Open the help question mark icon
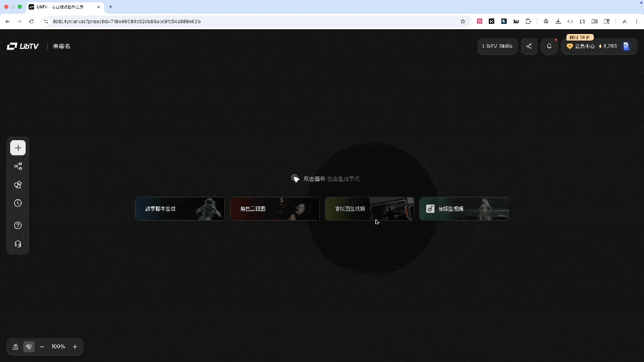Screen dimensions: 644x362 coord(18,225)
